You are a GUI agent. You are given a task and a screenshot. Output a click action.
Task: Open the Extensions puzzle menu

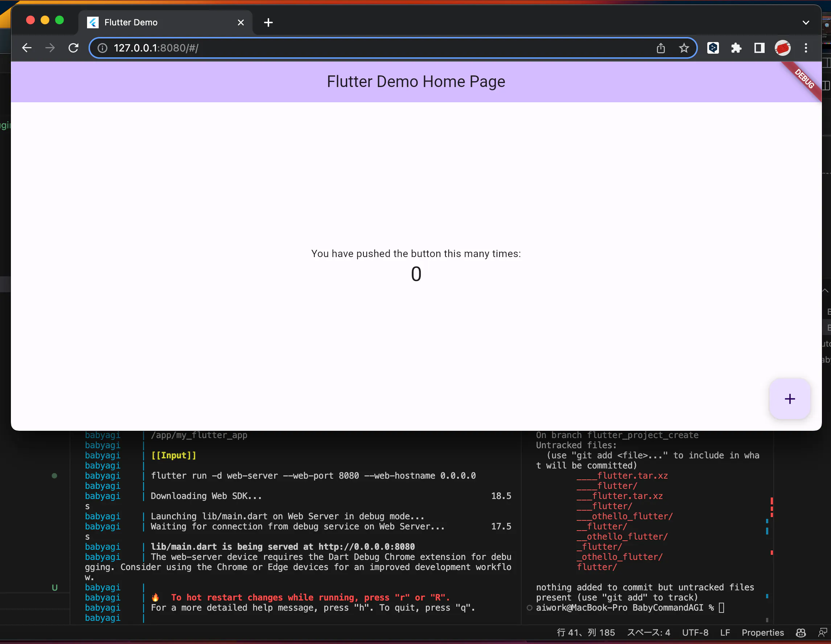click(736, 48)
